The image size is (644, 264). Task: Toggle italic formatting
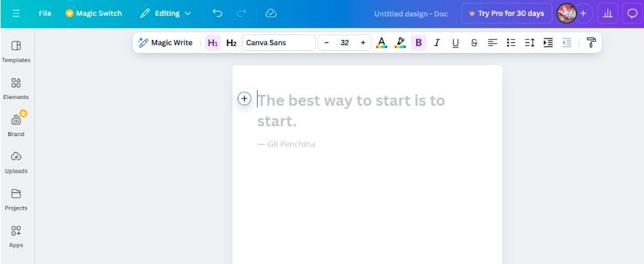pyautogui.click(x=437, y=43)
